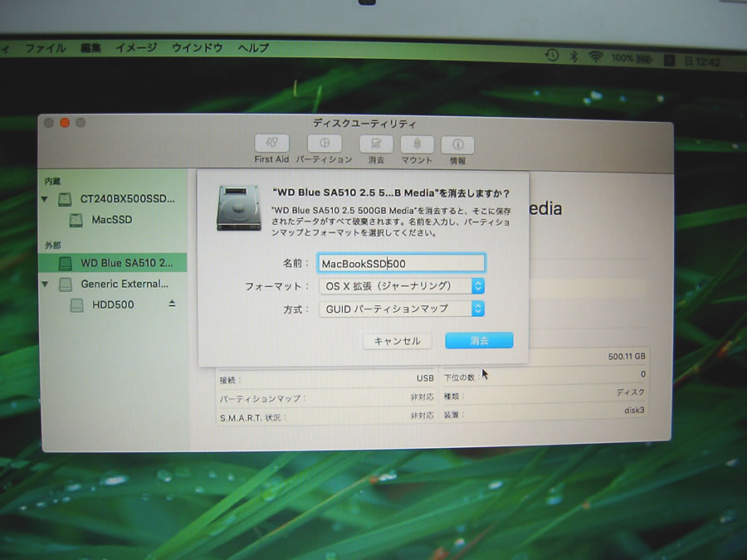This screenshot has height=560, width=747.
Task: Collapse the Generic External disclosure triangle
Action: click(x=46, y=285)
